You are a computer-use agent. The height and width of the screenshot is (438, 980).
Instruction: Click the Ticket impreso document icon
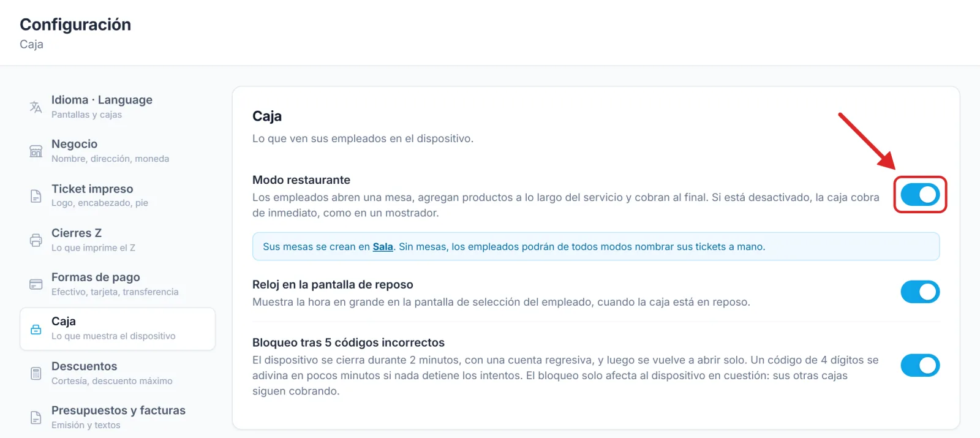pos(36,196)
